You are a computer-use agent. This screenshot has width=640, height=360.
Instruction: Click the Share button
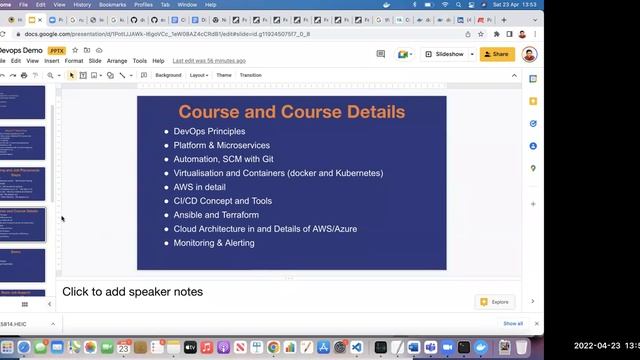[x=497, y=54]
